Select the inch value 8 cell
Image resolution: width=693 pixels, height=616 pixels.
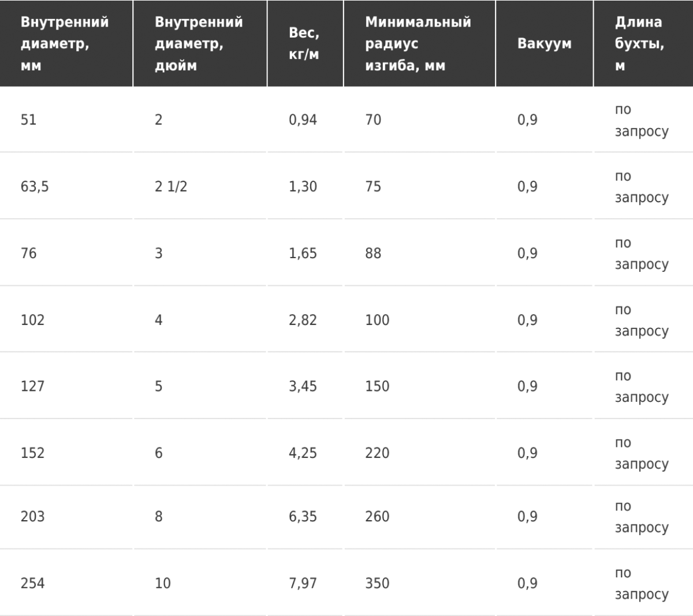(200, 516)
